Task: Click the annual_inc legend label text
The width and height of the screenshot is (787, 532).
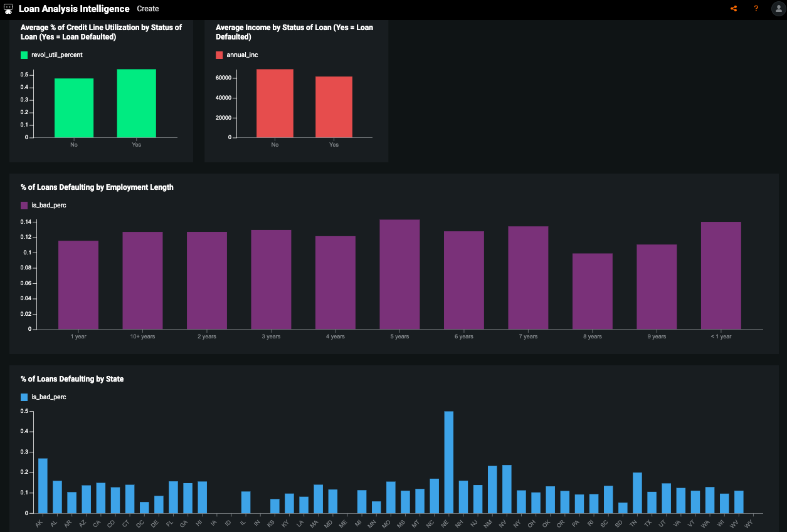Action: click(242, 55)
